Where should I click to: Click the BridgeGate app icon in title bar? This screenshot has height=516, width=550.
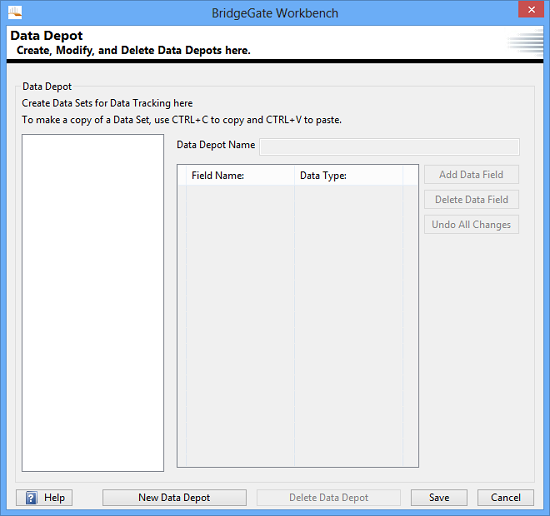point(15,13)
